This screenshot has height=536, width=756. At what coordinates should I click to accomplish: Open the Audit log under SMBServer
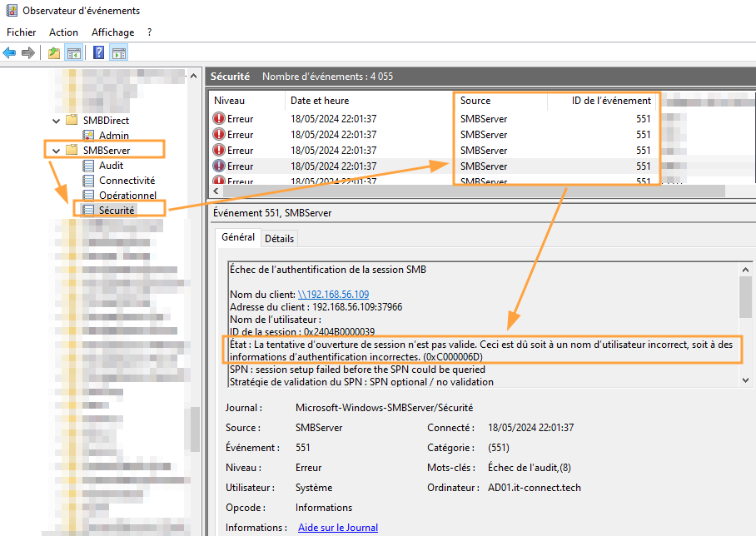click(111, 166)
